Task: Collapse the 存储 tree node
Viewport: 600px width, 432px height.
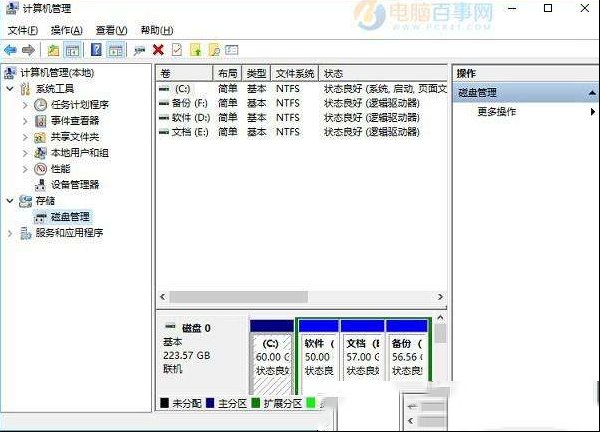Action: tap(10, 201)
